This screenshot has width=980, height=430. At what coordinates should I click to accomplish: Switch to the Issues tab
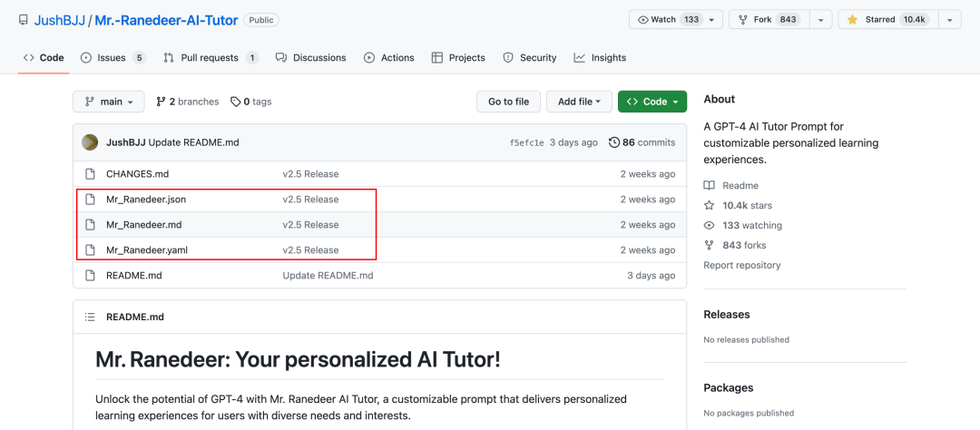coord(113,57)
